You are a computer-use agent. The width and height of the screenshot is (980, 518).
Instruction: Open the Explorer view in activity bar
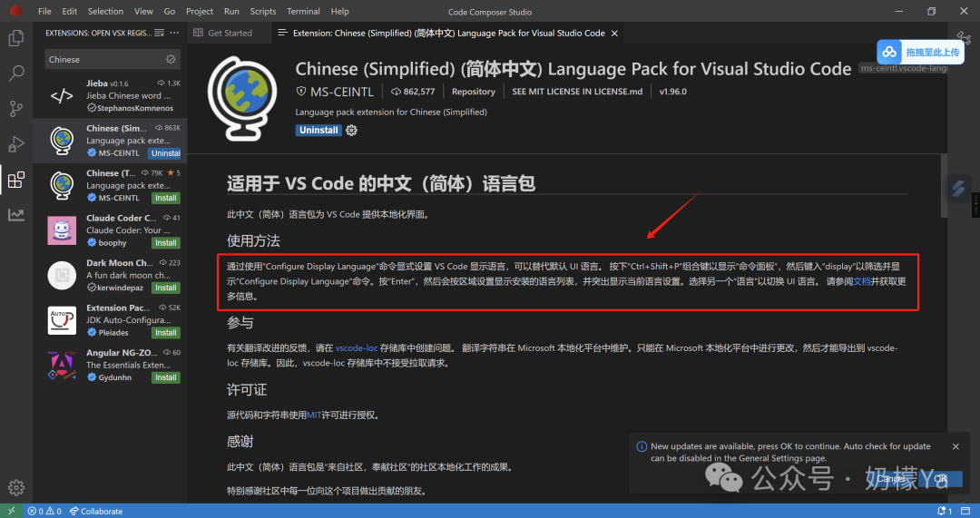16,39
